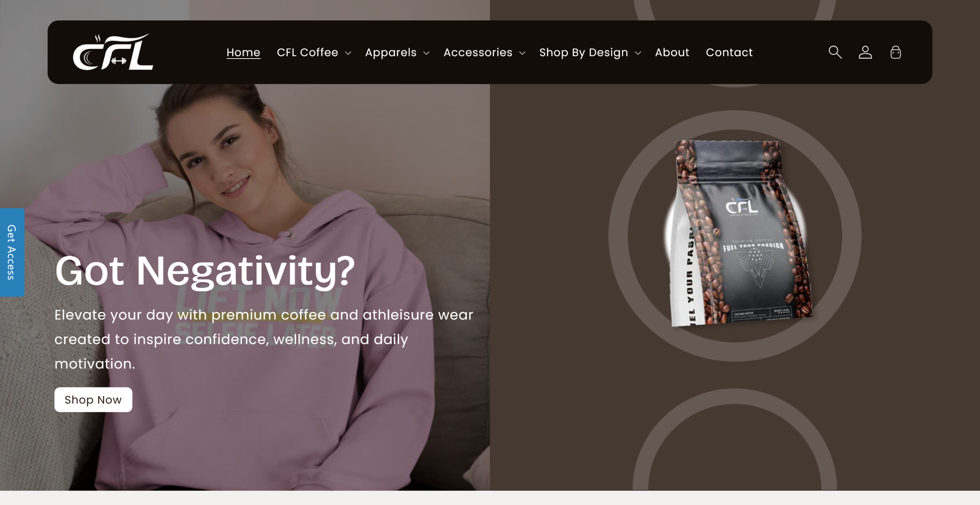This screenshot has width=980, height=505.
Task: Expand the Apparels chevron arrow
Action: (x=426, y=53)
